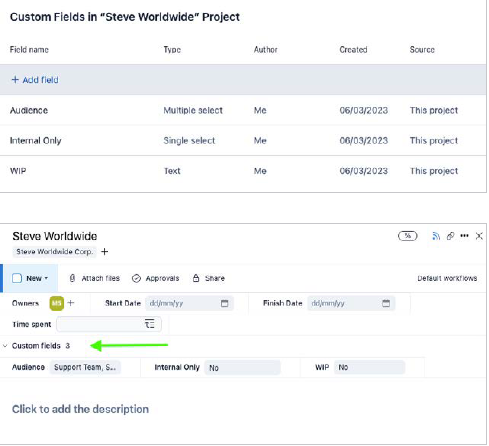The height and width of the screenshot is (446, 489).
Task: Open the Finish Date calendar icon
Action: click(386, 303)
